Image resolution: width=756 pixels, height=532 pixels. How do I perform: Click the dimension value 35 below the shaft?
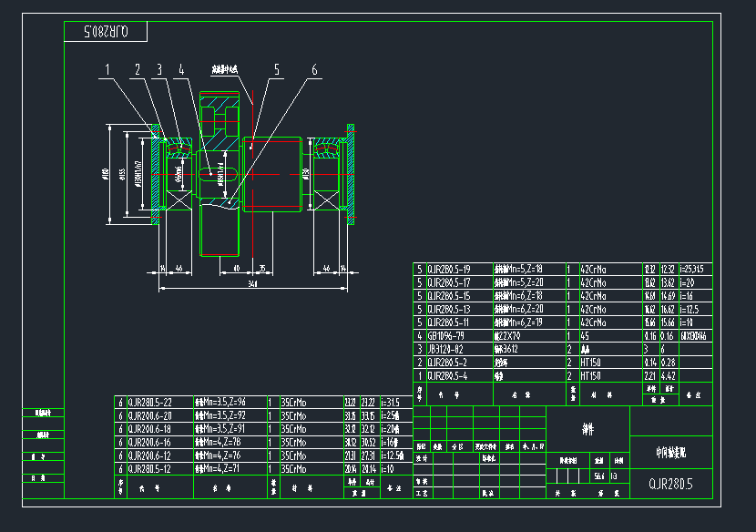(x=262, y=268)
